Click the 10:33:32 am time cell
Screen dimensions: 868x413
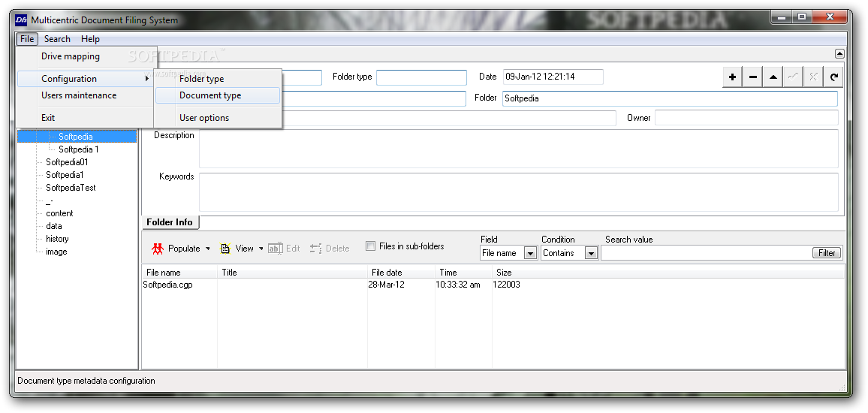coord(458,285)
